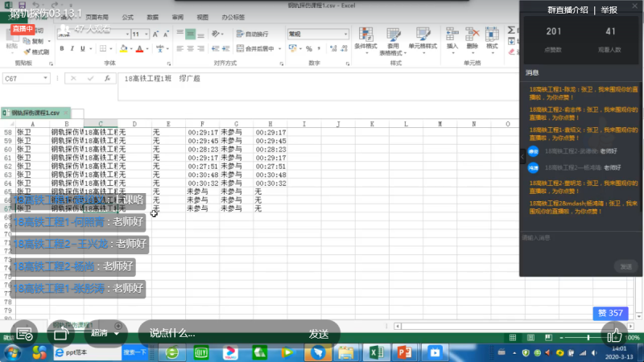Click the 发送 button in overlay bar
644x362 pixels.
[x=318, y=333]
